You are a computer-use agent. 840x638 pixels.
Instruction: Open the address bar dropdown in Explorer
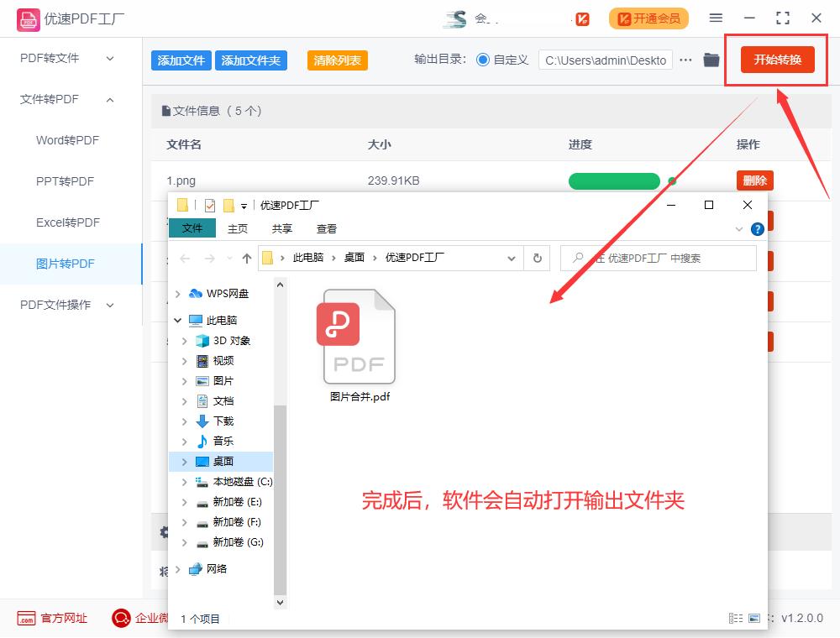[512, 259]
